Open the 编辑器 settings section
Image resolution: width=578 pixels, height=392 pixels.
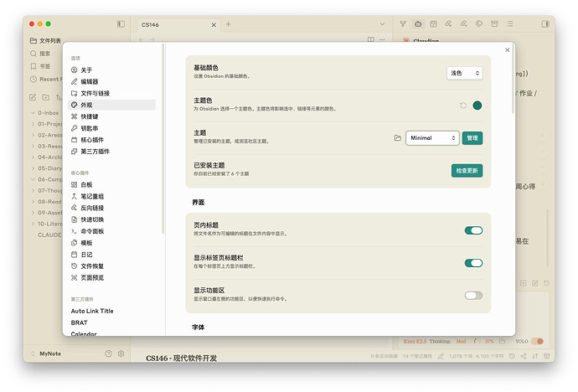pyautogui.click(x=111, y=81)
